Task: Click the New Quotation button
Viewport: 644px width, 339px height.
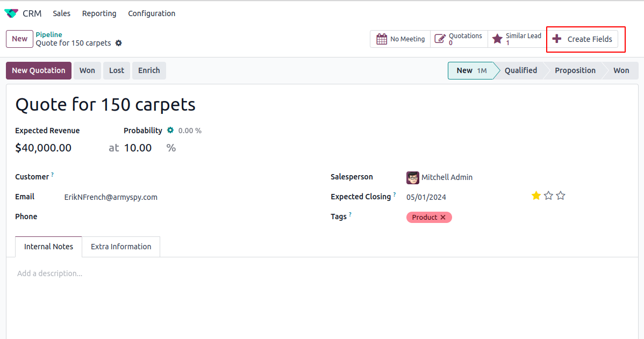Action: 39,70
